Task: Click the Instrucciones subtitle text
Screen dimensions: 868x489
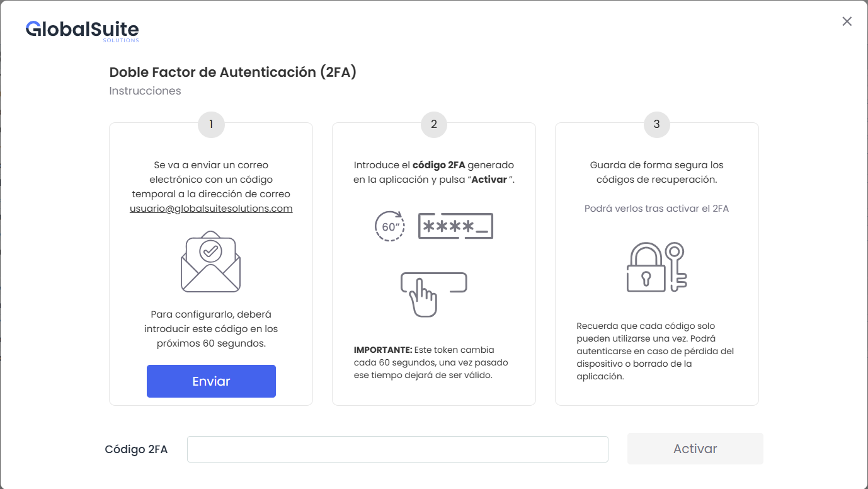Action: tap(145, 91)
